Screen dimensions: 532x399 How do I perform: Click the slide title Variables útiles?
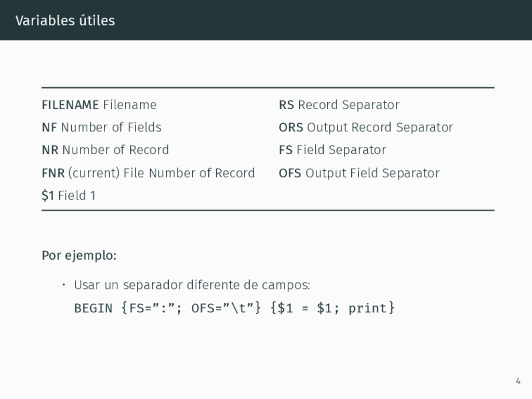click(65, 21)
